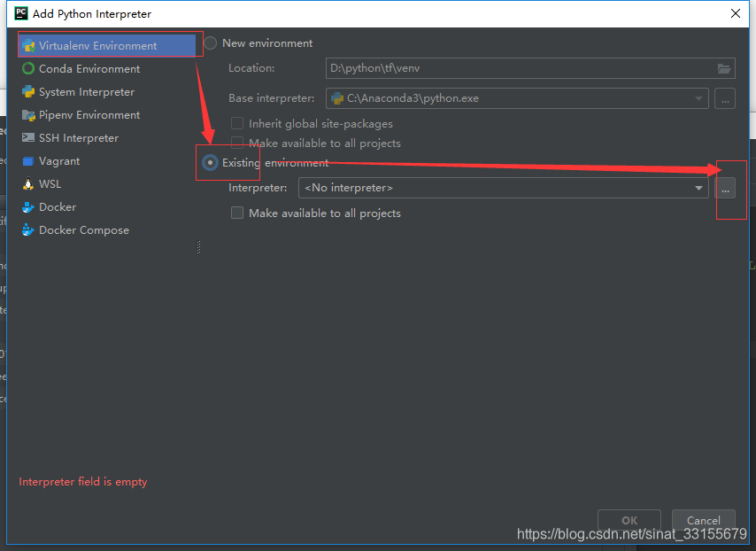Click the green Conda Environment ring icon
The width and height of the screenshot is (756, 551).
[28, 68]
